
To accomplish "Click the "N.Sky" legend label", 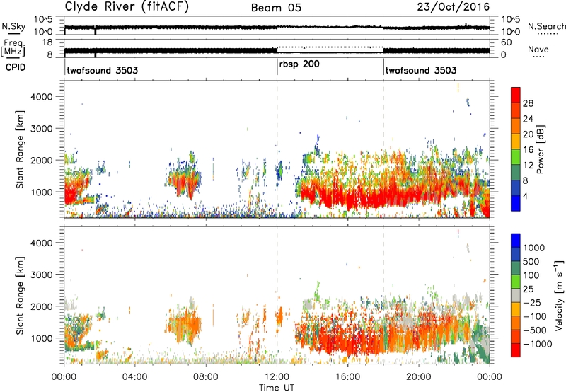I will 13,26.
